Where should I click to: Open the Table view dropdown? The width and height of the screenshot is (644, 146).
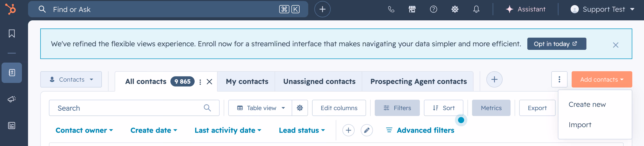pyautogui.click(x=260, y=108)
